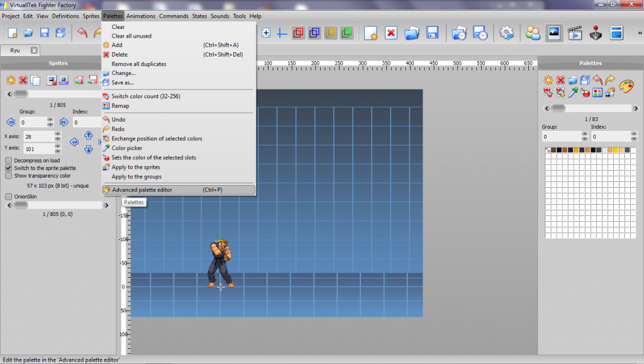Image resolution: width=644 pixels, height=364 pixels.
Task: Open the large painter's palette editor icon
Action: point(626,86)
